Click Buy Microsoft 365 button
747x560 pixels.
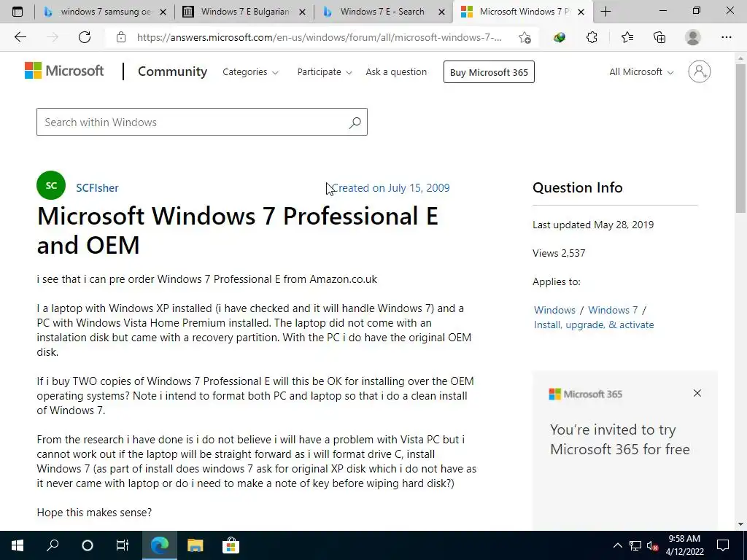point(489,72)
